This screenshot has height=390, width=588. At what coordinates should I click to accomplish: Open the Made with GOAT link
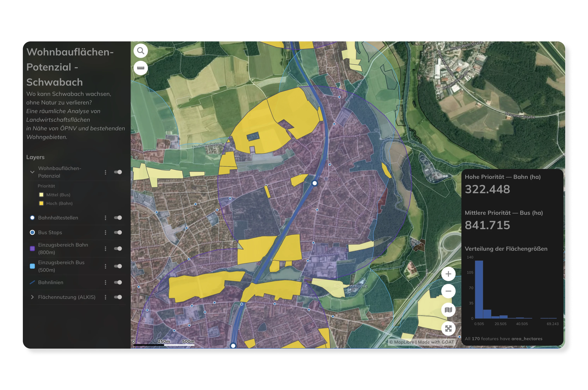pyautogui.click(x=436, y=342)
